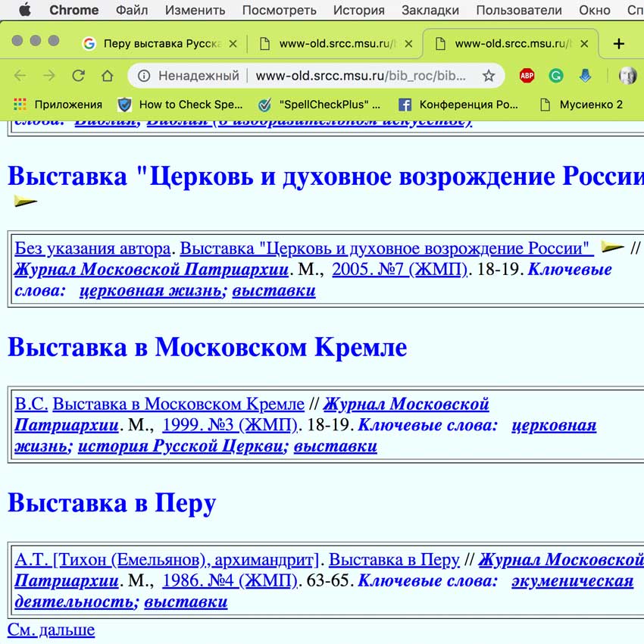Bookmark this page with the star icon
This screenshot has width=644, height=644.
(x=489, y=76)
